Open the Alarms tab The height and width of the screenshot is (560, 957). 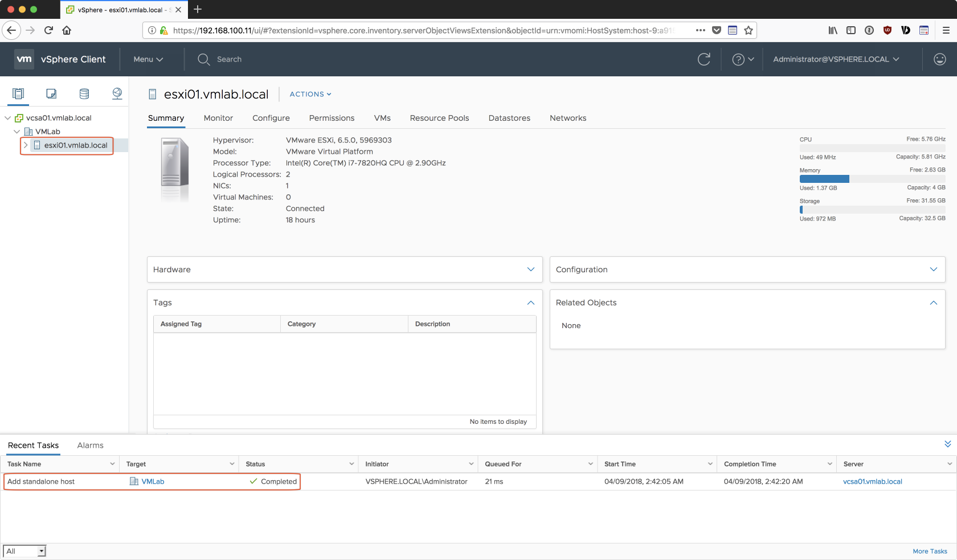point(90,445)
